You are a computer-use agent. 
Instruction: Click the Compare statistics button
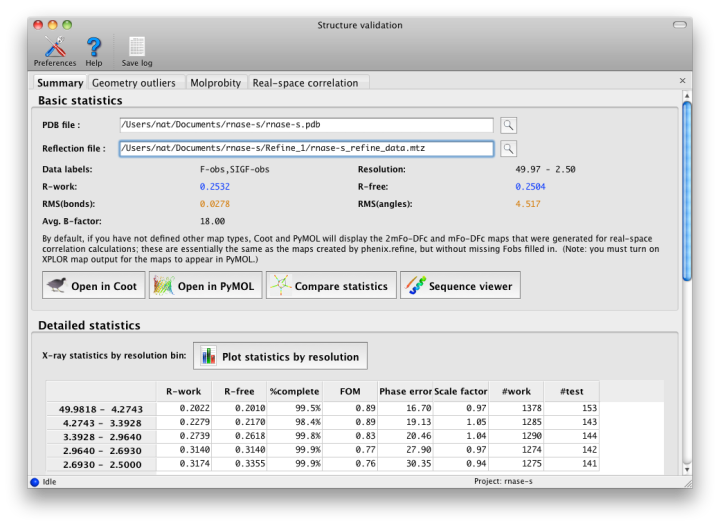tap(330, 286)
